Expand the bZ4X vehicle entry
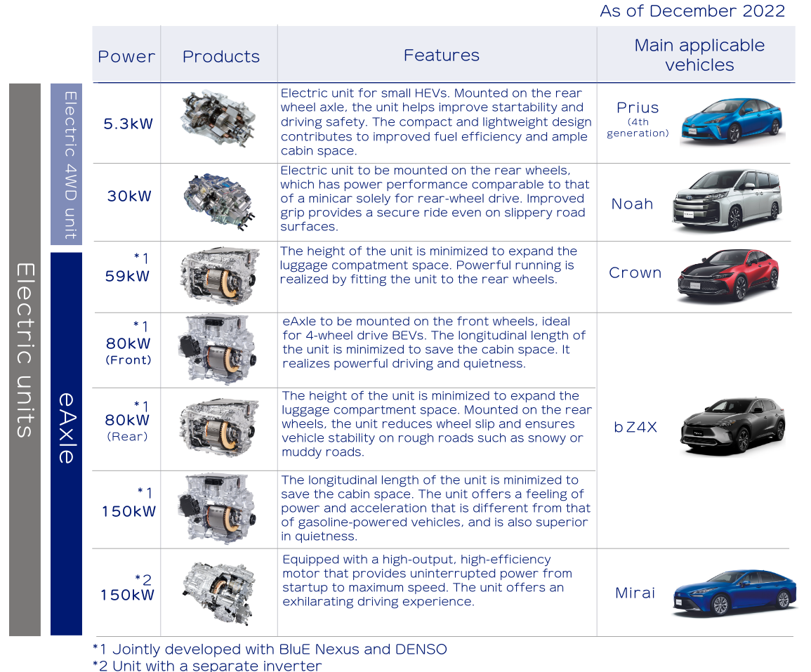811x672 pixels. [635, 427]
